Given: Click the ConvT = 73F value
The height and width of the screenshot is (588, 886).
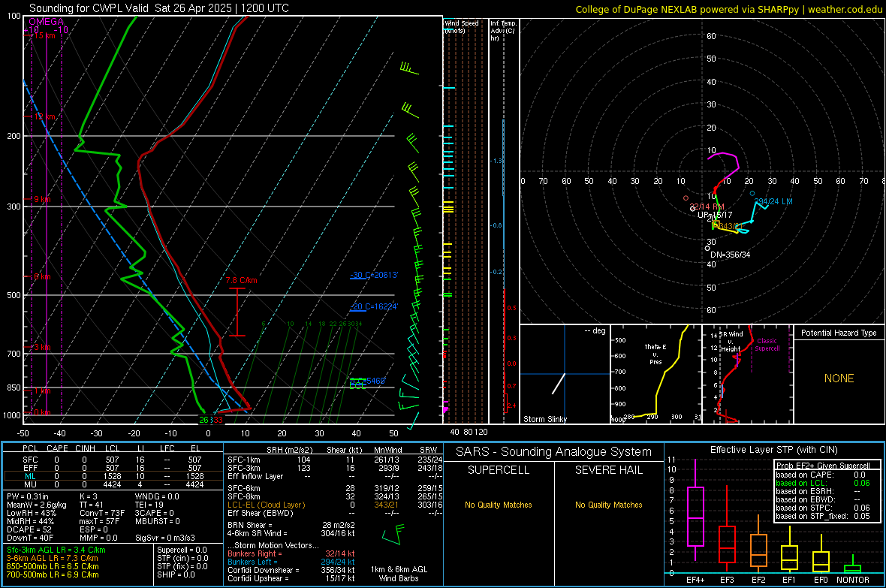Looking at the screenshot, I should [x=102, y=514].
